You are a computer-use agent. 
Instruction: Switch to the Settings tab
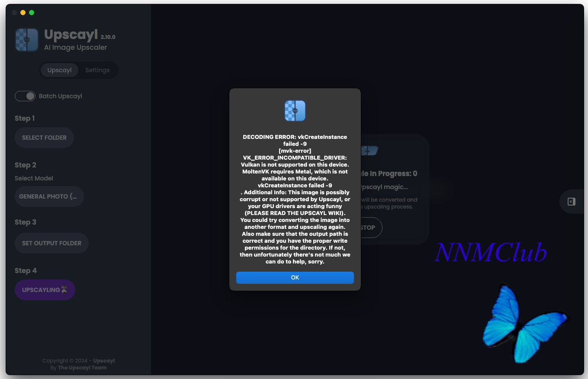click(x=97, y=70)
